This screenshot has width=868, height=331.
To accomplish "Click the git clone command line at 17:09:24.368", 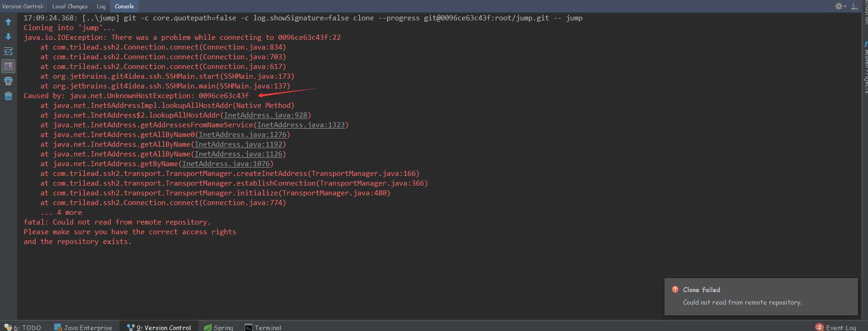I will tap(303, 18).
